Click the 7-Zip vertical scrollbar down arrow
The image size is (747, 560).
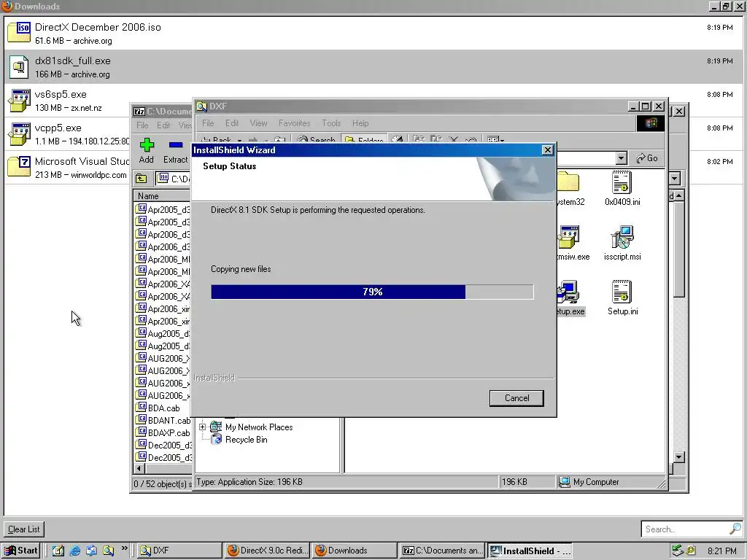point(678,457)
